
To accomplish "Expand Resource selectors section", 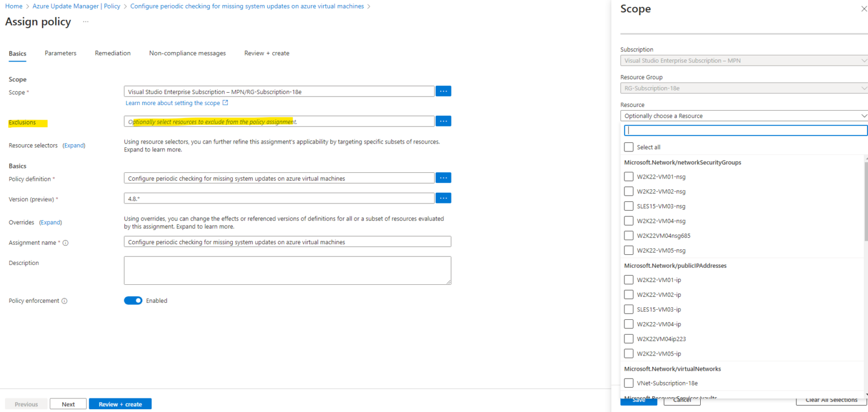I will pyautogui.click(x=73, y=146).
